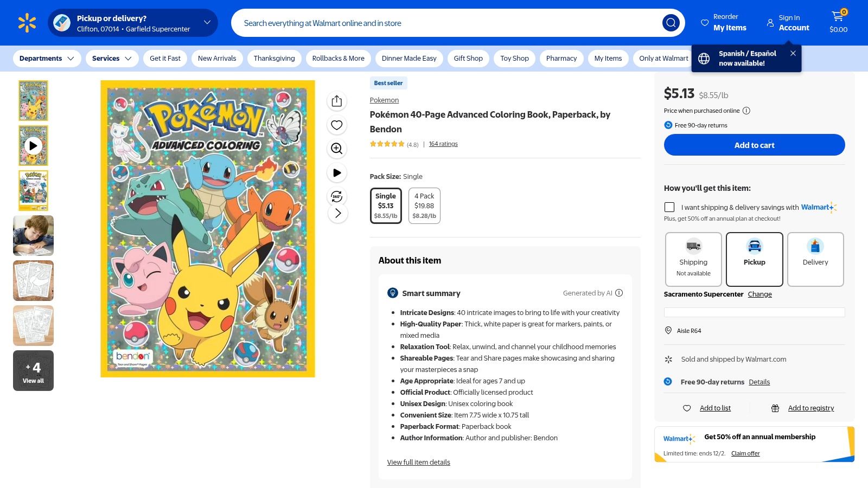
Task: Open the 164 ratings link
Action: (443, 144)
